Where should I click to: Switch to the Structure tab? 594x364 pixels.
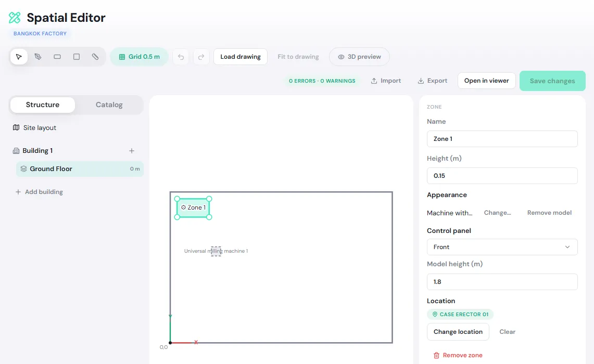[x=43, y=105]
